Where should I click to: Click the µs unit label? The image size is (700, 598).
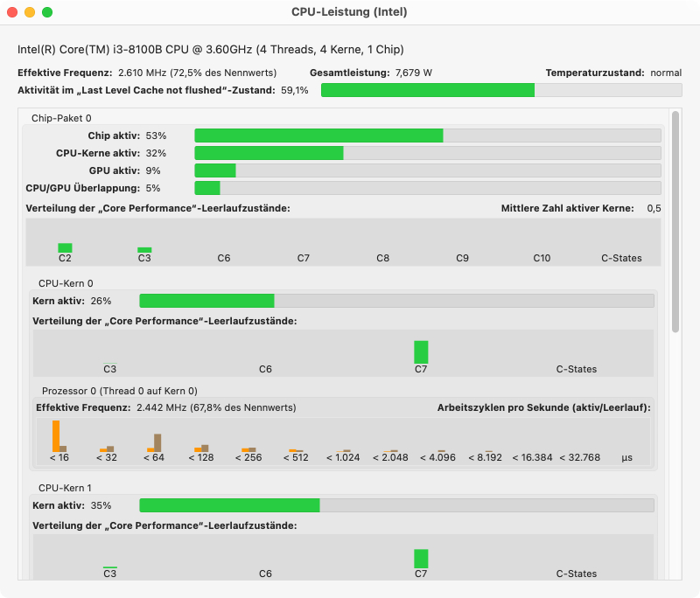click(x=627, y=457)
